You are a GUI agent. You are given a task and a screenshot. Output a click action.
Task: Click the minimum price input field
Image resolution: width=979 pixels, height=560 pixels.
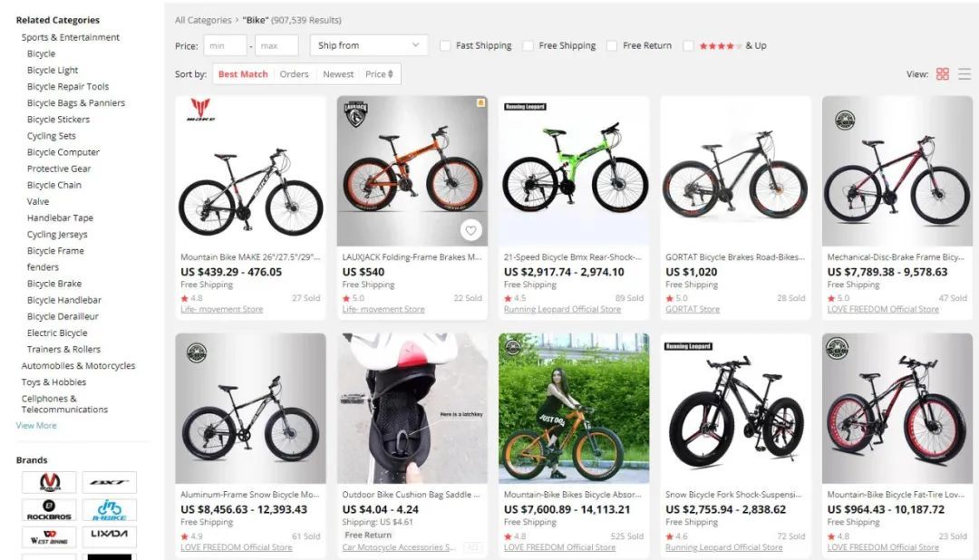coord(224,45)
